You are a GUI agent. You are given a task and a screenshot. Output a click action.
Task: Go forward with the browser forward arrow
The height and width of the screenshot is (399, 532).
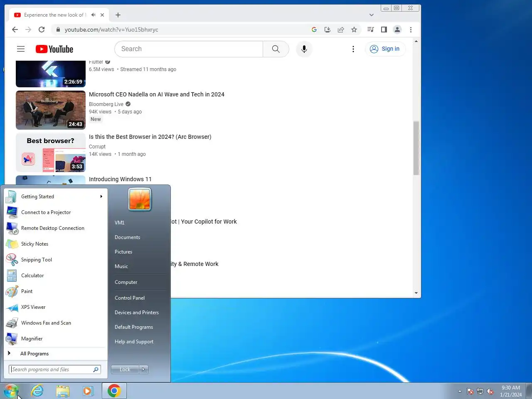click(x=28, y=30)
